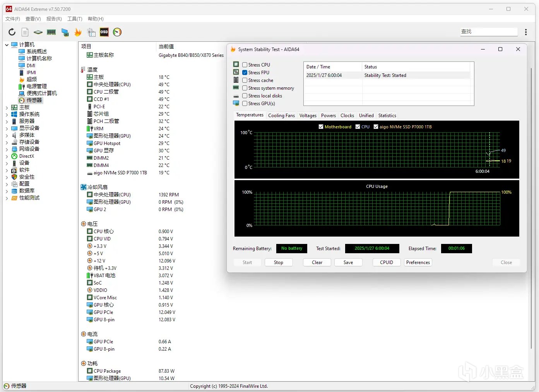
Task: Uncheck the Stress FPU checkbox
Action: tap(245, 73)
